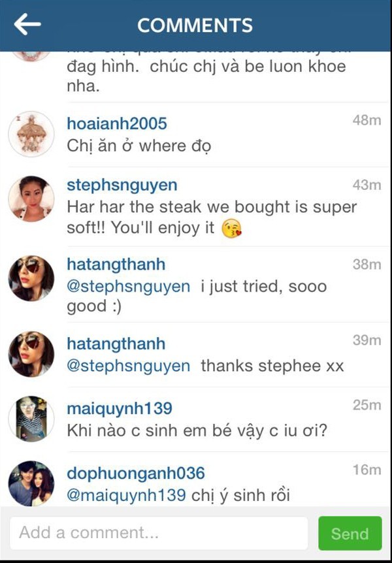Focus the "Add a comment..." field
The height and width of the screenshot is (563, 392).
[159, 533]
